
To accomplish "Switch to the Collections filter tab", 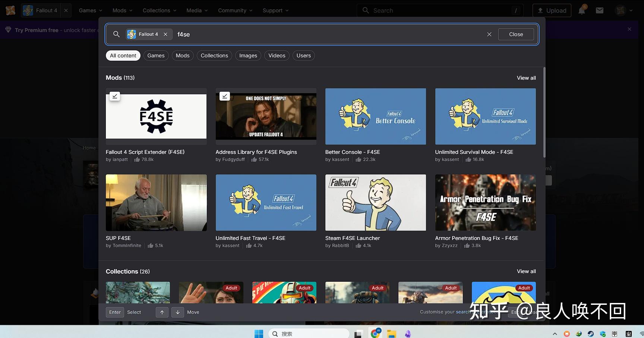I will (214, 56).
